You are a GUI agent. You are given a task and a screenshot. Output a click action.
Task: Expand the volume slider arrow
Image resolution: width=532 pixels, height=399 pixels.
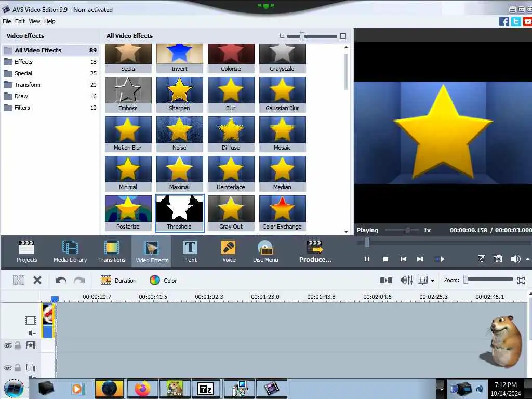[528, 259]
